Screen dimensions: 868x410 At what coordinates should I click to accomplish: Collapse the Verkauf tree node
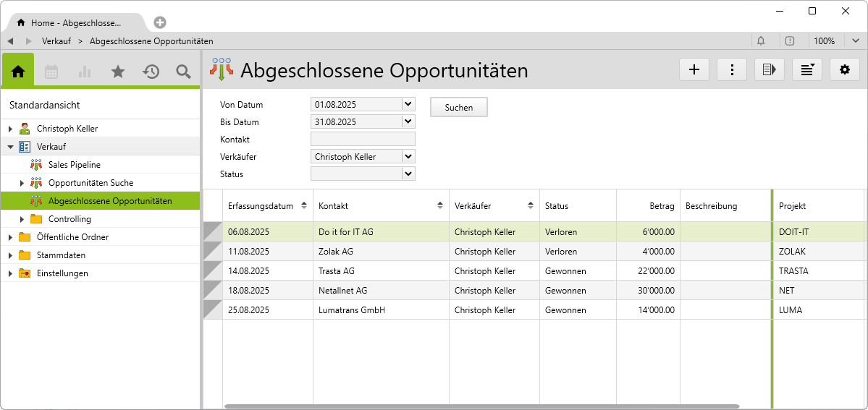(x=11, y=147)
